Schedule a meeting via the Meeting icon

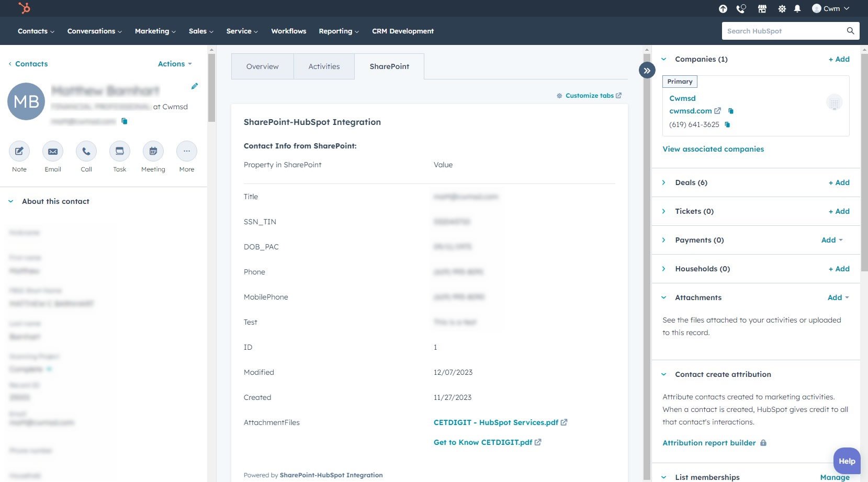pyautogui.click(x=153, y=151)
